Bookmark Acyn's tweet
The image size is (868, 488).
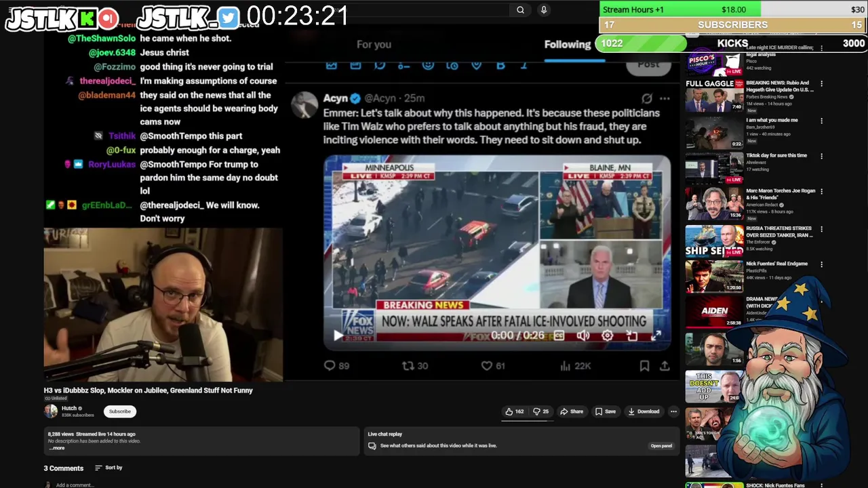click(644, 365)
